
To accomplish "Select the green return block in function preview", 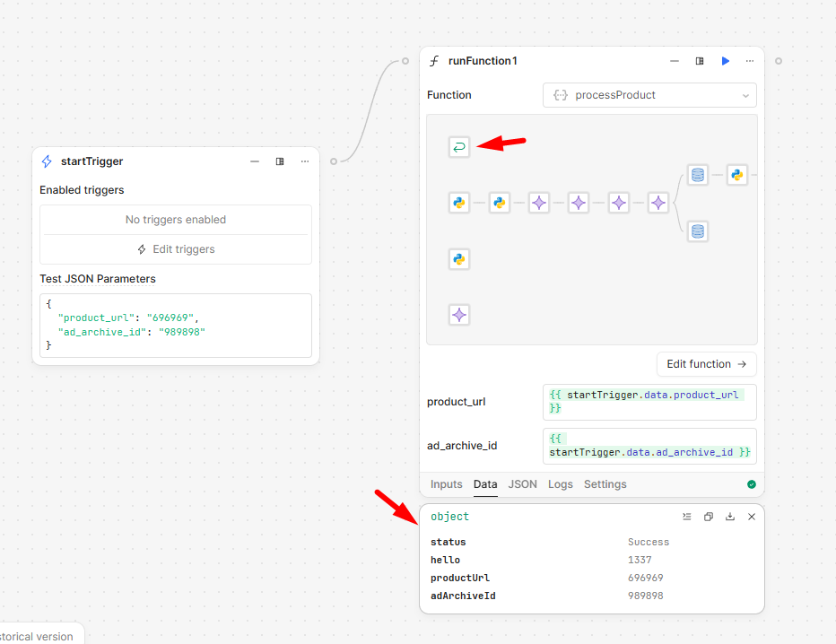I will (x=459, y=146).
